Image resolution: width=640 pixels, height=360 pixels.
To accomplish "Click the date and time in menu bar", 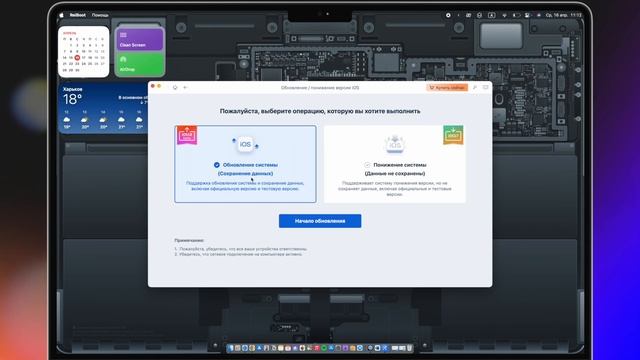I will pos(564,15).
